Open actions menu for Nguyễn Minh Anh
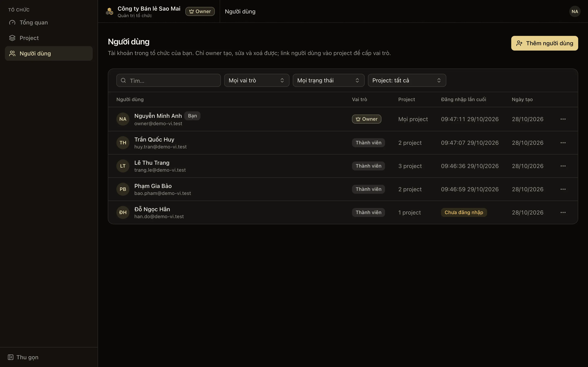The height and width of the screenshot is (367, 588). (563, 119)
